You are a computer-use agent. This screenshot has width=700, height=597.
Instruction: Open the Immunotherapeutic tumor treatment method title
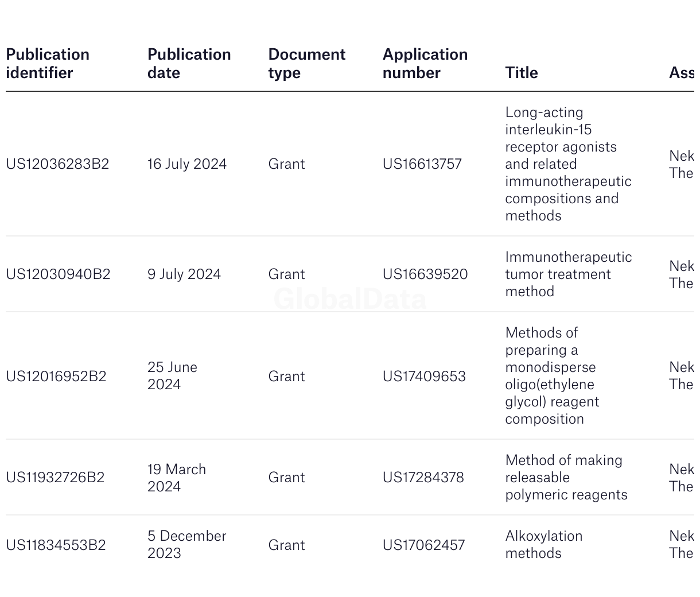pos(569,274)
